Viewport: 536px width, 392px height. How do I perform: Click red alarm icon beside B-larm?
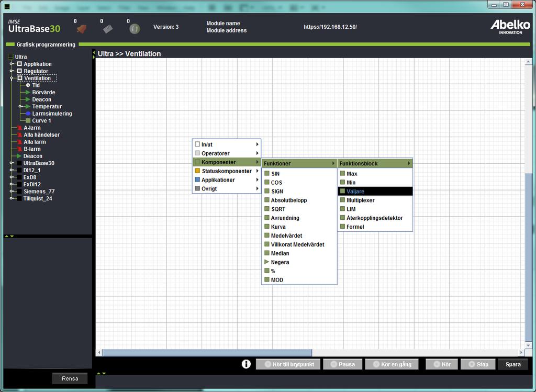(x=19, y=149)
